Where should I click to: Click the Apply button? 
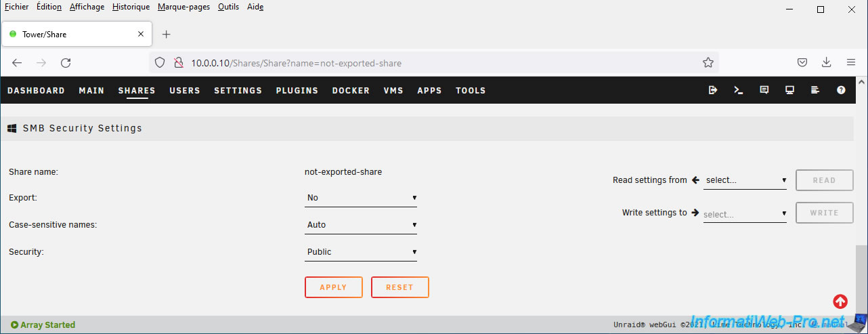(x=333, y=287)
